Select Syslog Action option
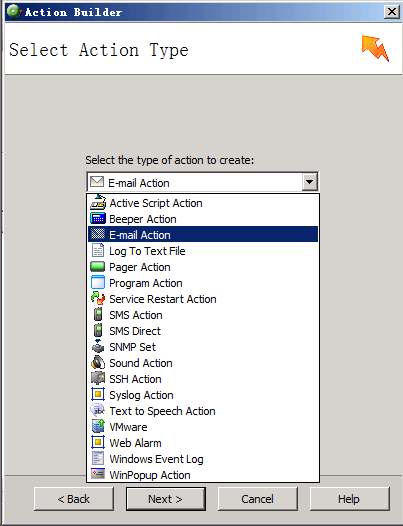Screen dimensions: 403x526 click(x=203, y=395)
